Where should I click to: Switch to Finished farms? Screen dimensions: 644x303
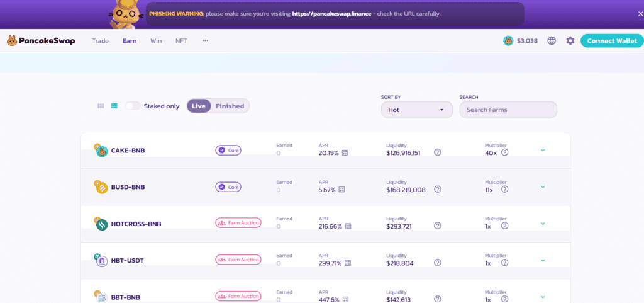coord(230,106)
